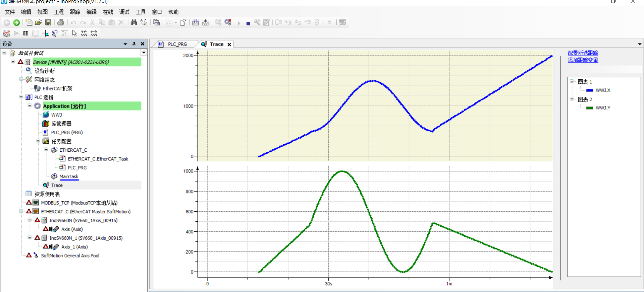Image resolution: width=644 pixels, height=292 pixels.
Task: Collapse the Device node in tree
Action: [13, 62]
